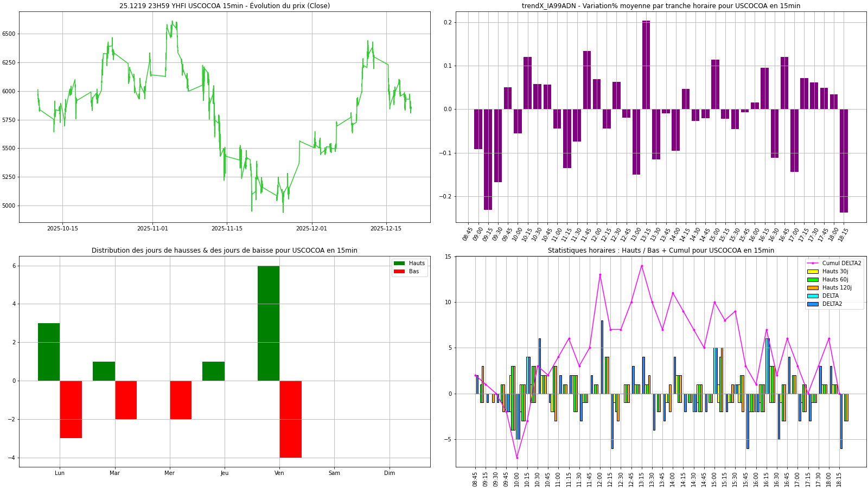The height and width of the screenshot is (488, 868).
Task: Click the trendX_IA99ADN chart title
Action: pos(661,6)
